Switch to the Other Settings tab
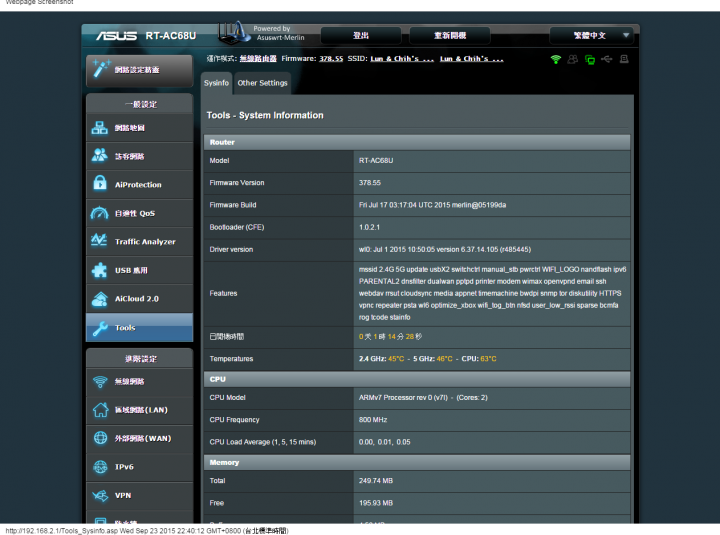Viewport: 720px width, 535px height. pyautogui.click(x=262, y=83)
